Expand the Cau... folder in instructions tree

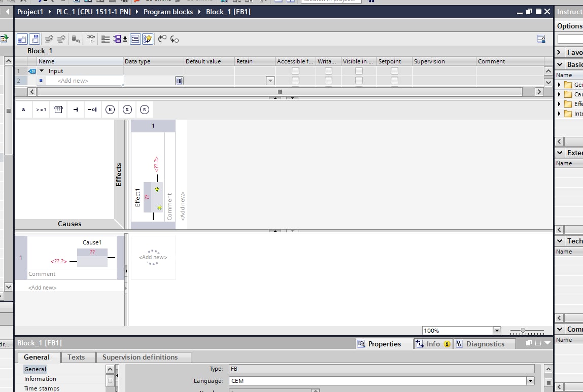click(559, 94)
